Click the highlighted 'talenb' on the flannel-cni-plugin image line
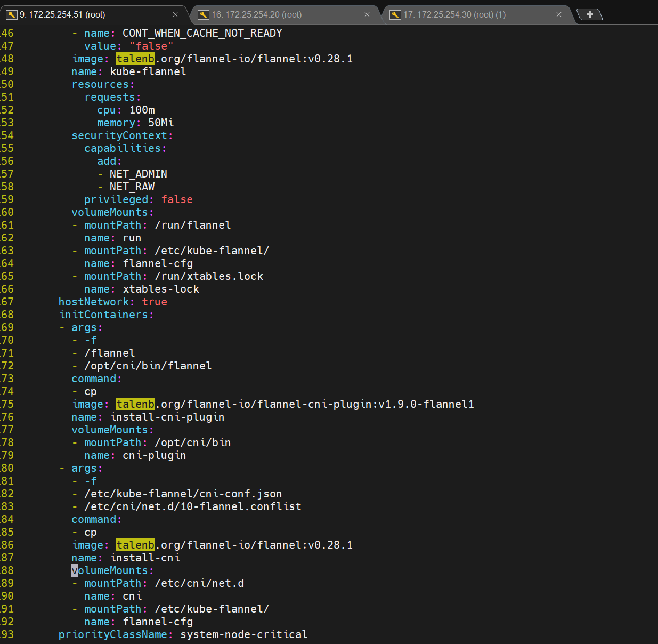The height and width of the screenshot is (644, 658). 135,404
